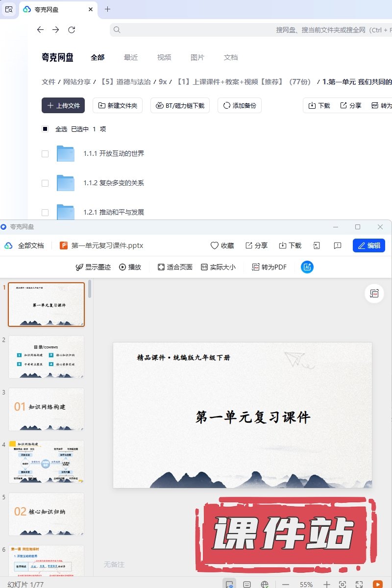This screenshot has width=392, height=588.
Task: Toggle the 全选 select-all checkbox
Action: point(45,129)
